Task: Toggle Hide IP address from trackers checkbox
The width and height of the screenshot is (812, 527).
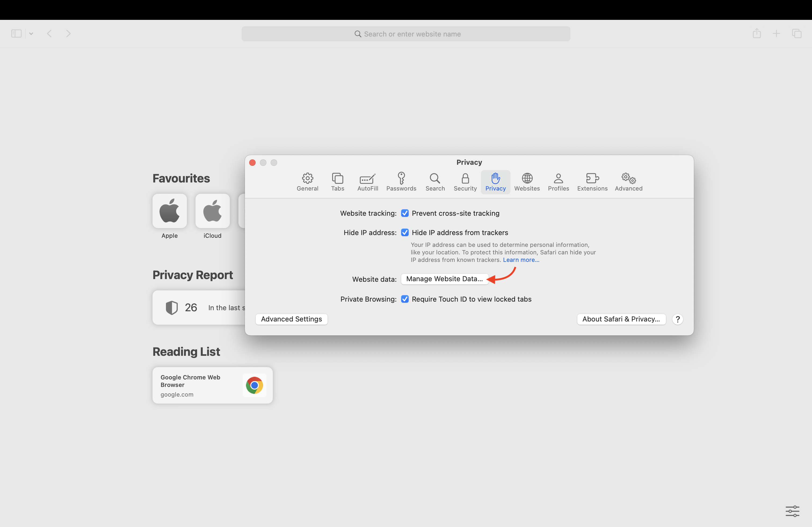Action: [x=405, y=232]
